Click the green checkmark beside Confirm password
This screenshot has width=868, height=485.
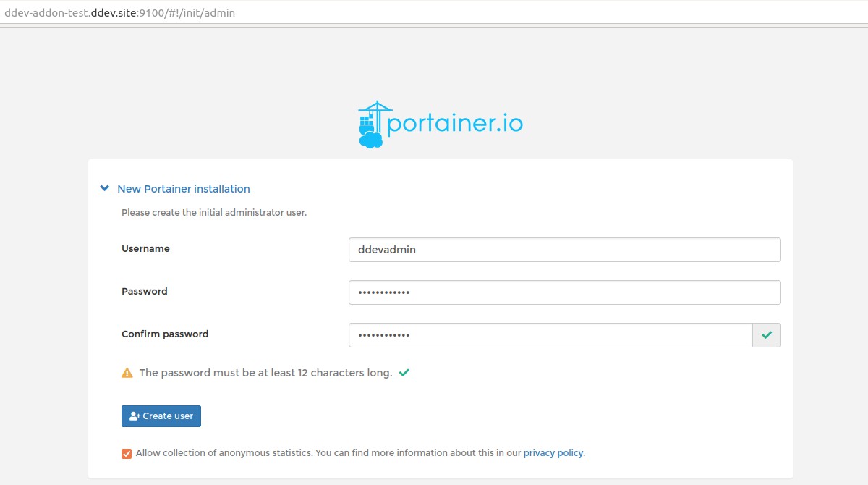767,335
